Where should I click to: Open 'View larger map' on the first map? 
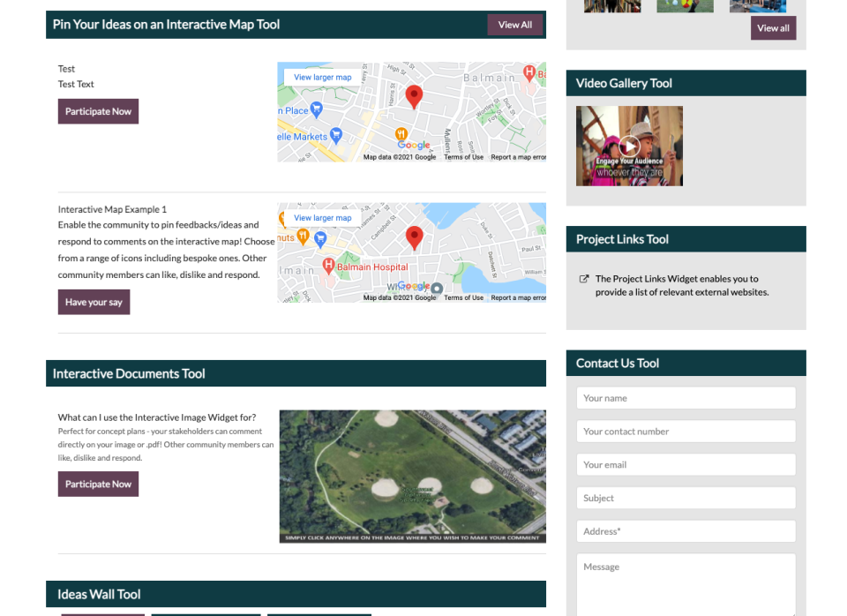[323, 76]
